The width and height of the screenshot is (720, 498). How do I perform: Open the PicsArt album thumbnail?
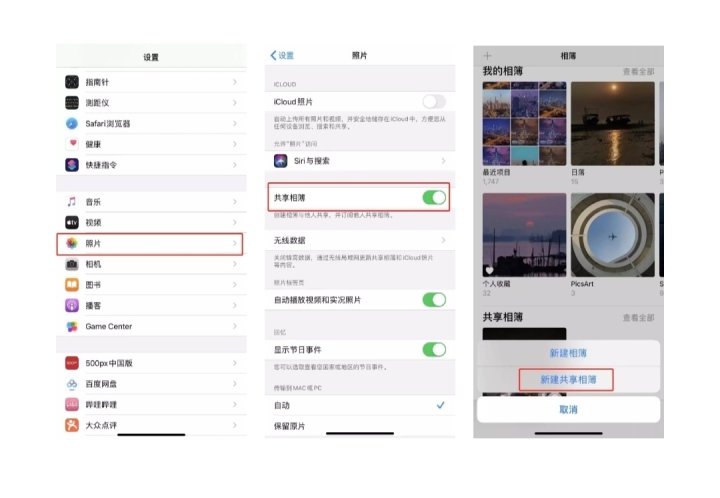point(613,235)
